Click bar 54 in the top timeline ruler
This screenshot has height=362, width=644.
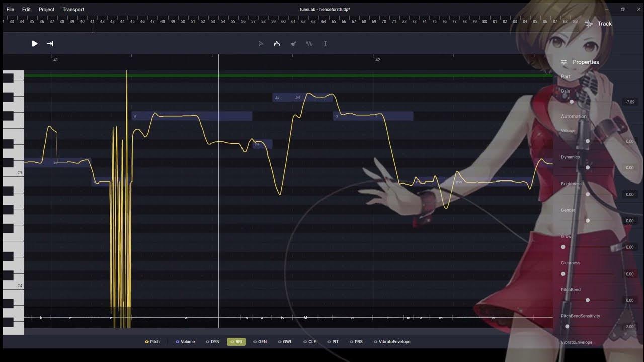point(223,22)
